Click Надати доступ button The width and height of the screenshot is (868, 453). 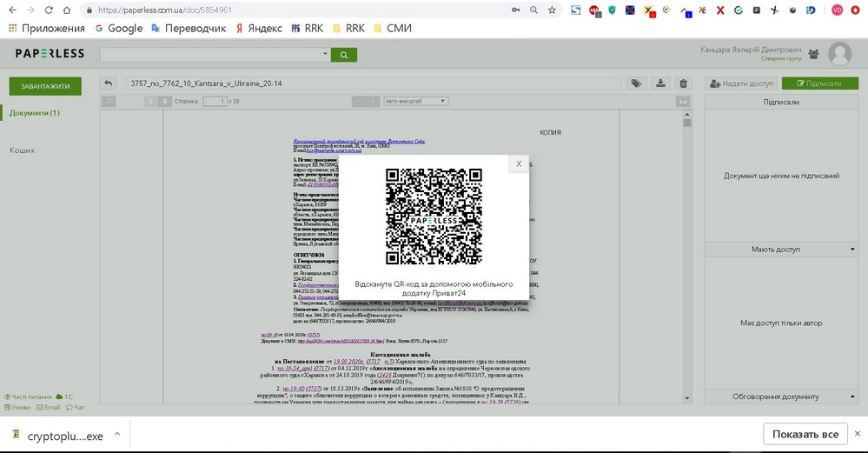click(741, 83)
